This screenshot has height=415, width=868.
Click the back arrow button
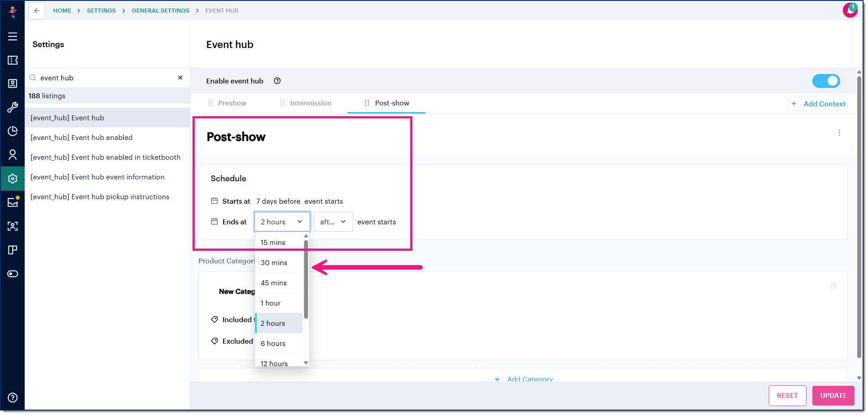37,11
